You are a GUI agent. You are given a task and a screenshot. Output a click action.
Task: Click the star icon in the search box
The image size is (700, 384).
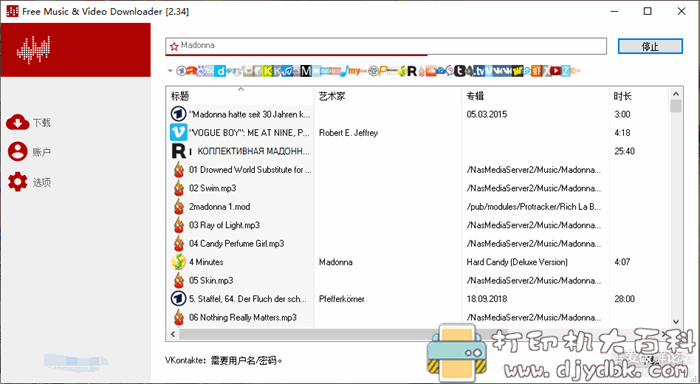coord(174,46)
